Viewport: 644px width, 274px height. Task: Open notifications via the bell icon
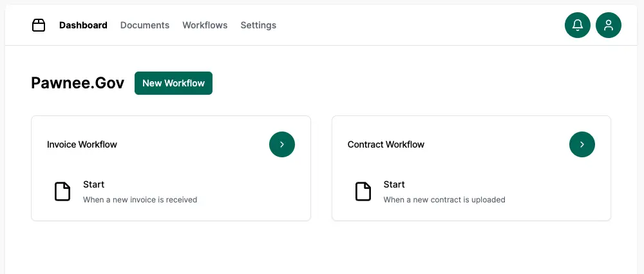click(x=578, y=25)
